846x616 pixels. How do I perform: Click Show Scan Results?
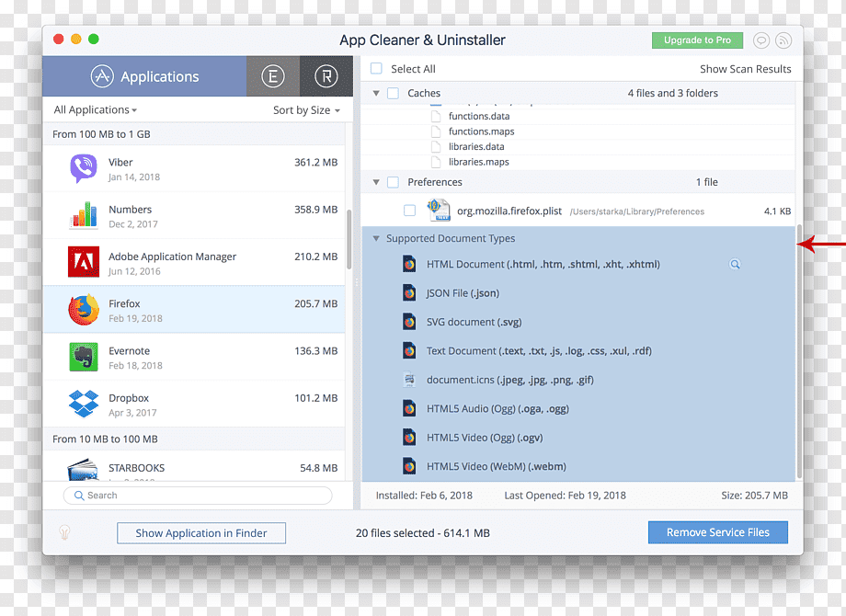pos(745,69)
